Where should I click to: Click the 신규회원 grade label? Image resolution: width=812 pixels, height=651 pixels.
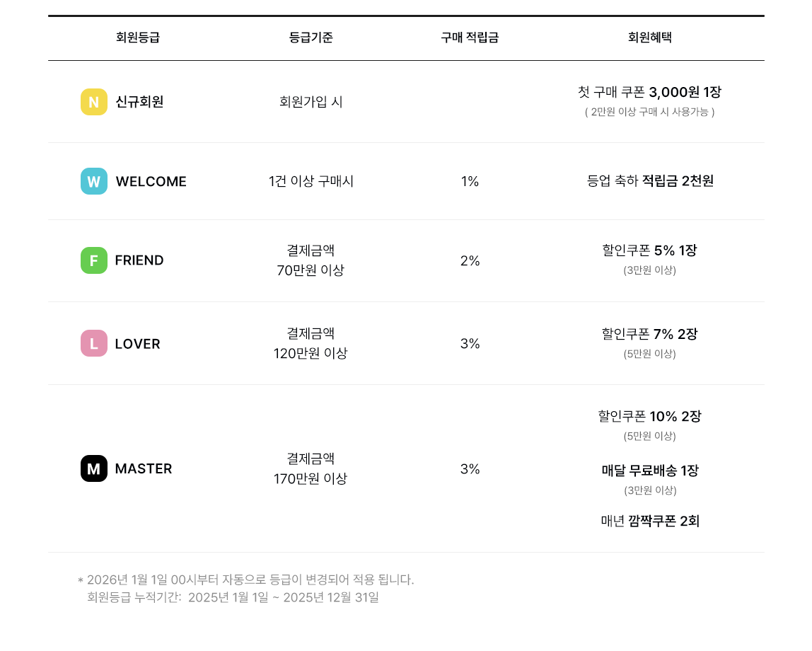[139, 102]
